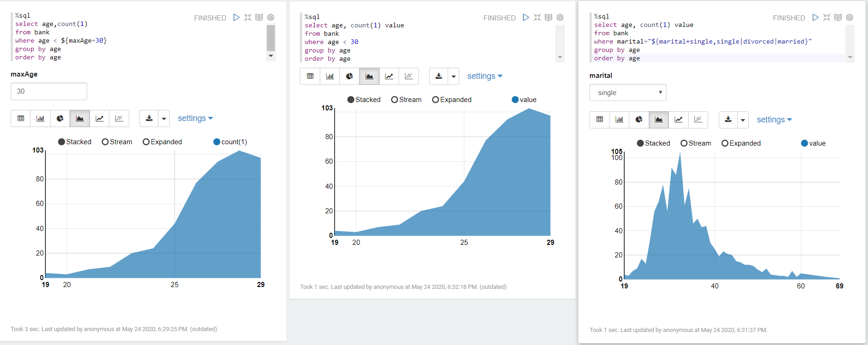
Task: Switch maxAge paragraph to line chart
Action: [x=99, y=119]
